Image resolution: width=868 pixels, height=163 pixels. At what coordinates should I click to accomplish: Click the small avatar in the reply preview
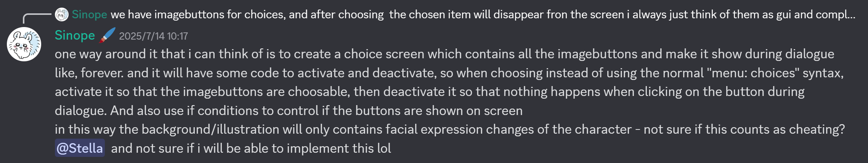click(x=62, y=14)
